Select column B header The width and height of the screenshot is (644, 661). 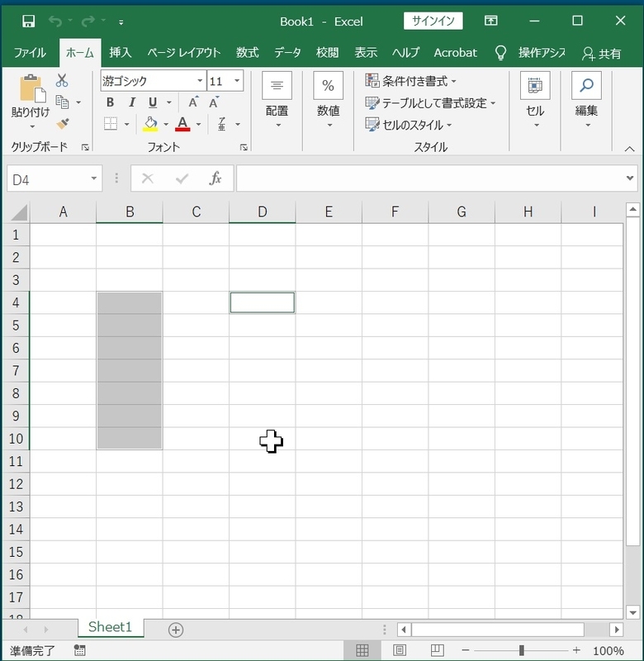pyautogui.click(x=130, y=212)
